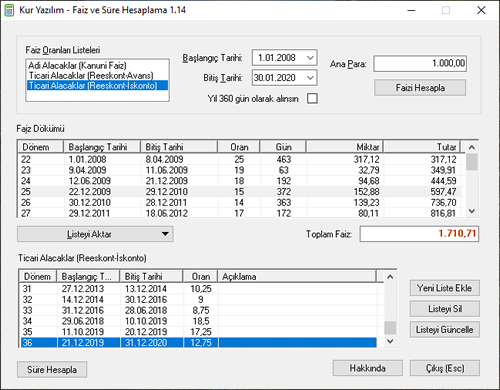Click Başlangıç Tarihi column header in Faiz Dökümü

[102, 147]
